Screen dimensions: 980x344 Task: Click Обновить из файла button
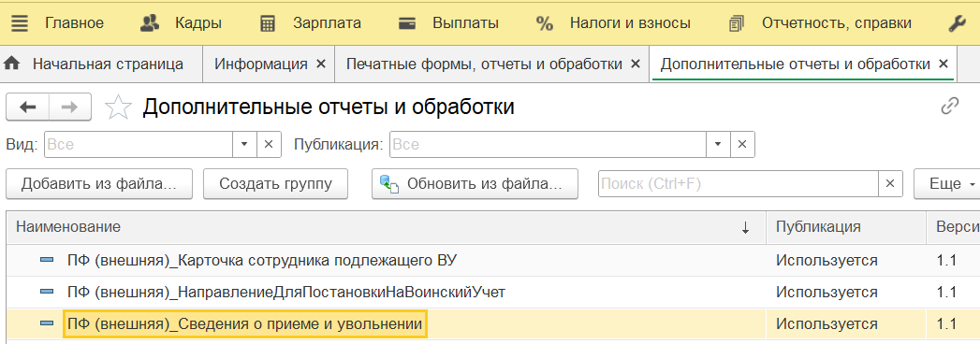point(475,183)
